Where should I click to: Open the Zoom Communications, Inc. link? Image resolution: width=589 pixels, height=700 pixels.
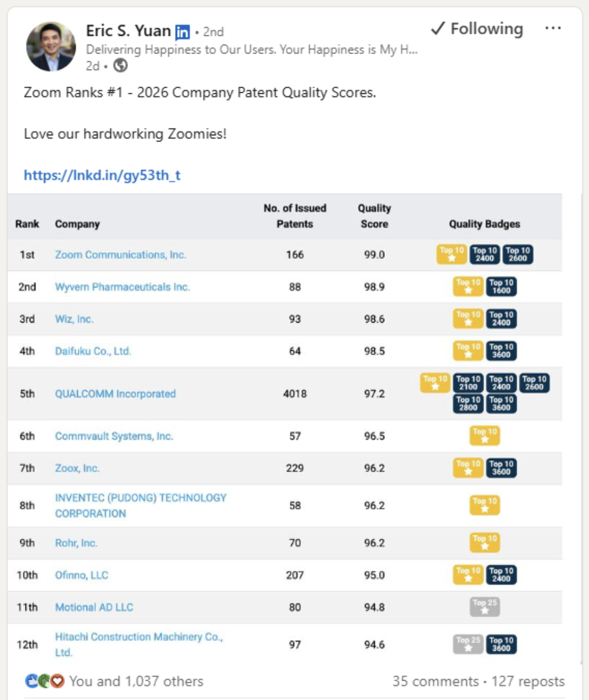click(x=120, y=254)
